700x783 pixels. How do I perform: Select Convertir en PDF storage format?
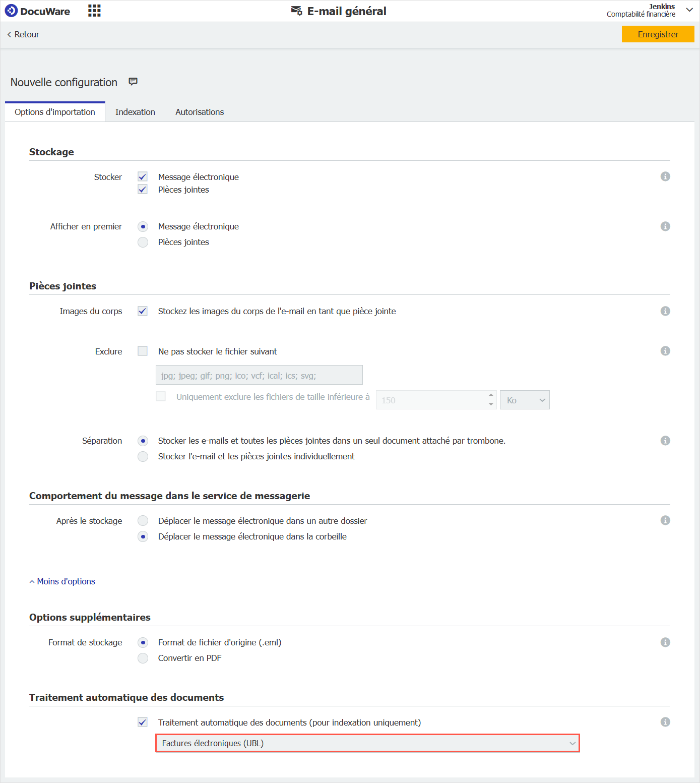click(x=143, y=658)
